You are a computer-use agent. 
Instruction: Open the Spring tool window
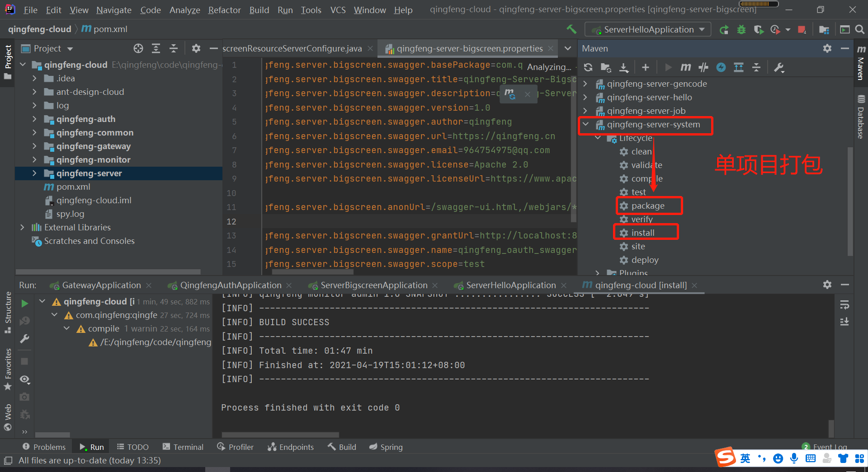point(386,447)
